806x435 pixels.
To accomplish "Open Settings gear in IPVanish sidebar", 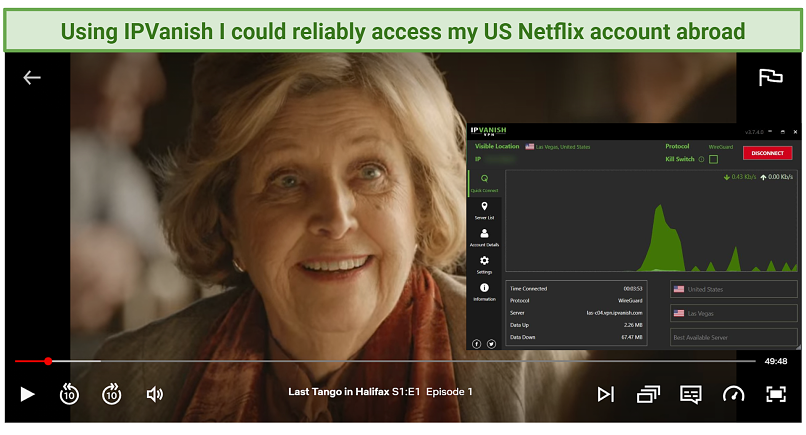I will pos(484,265).
